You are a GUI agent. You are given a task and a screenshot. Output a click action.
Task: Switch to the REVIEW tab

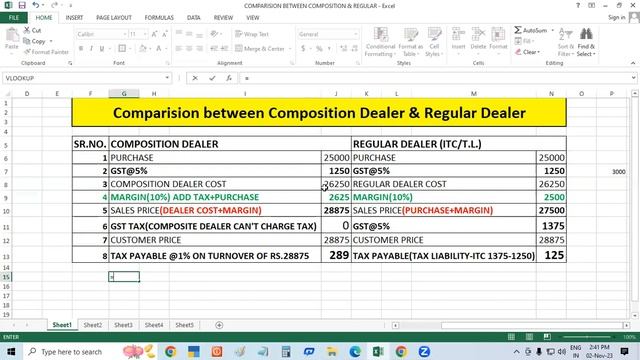(223, 18)
